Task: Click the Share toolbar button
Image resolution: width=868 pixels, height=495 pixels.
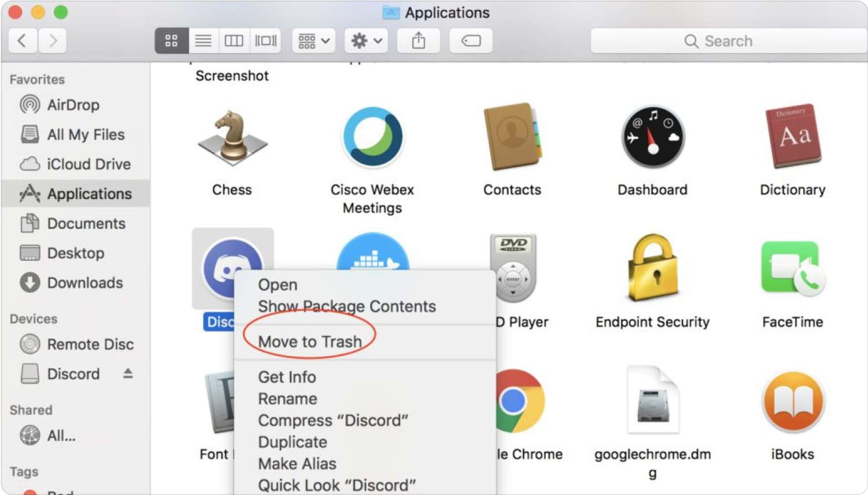Action: pyautogui.click(x=418, y=41)
